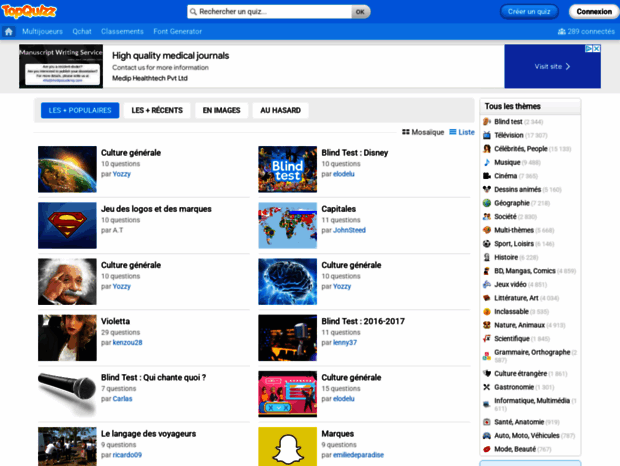Click the Connexion button
Image resolution: width=620 pixels, height=466 pixels.
pyautogui.click(x=594, y=12)
